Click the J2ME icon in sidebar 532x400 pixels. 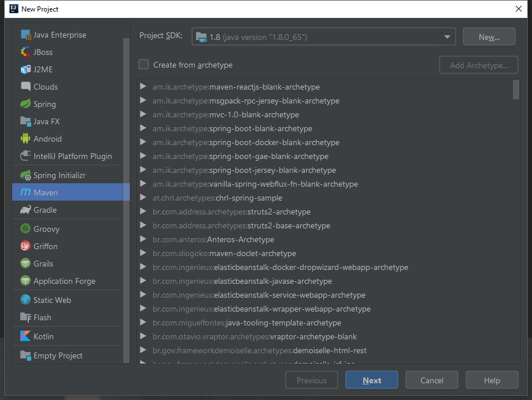(25, 69)
